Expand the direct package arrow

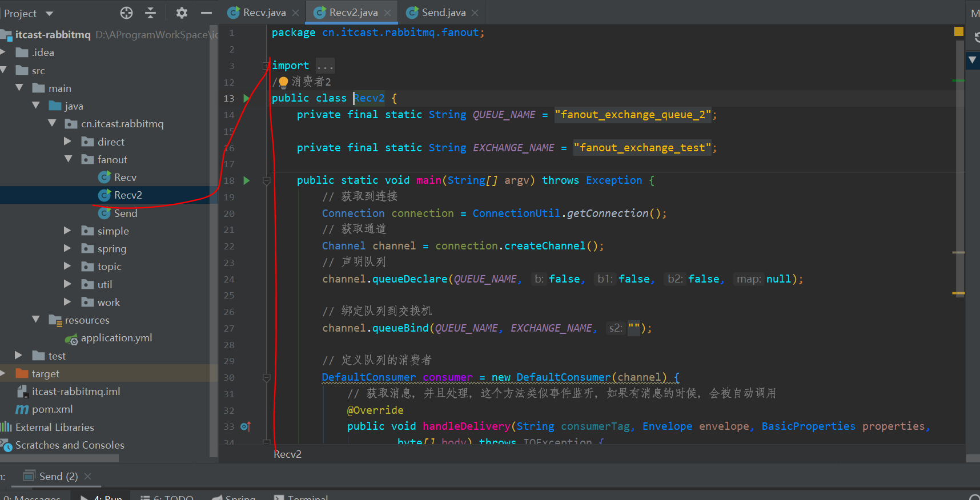click(x=68, y=142)
